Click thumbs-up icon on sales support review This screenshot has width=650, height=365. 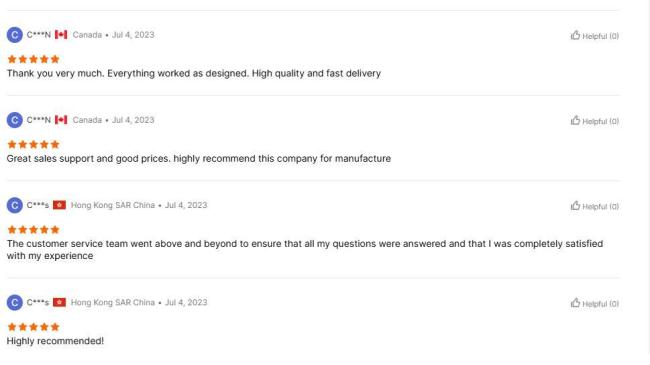[x=575, y=120]
